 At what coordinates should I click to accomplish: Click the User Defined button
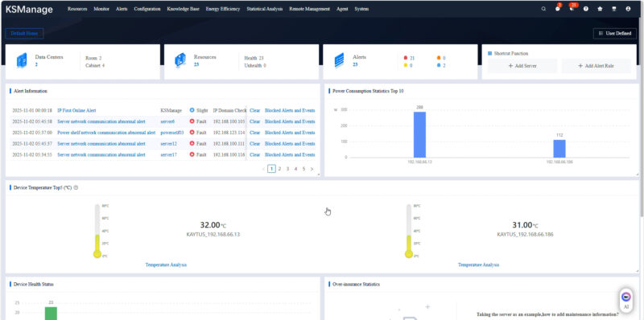(615, 34)
